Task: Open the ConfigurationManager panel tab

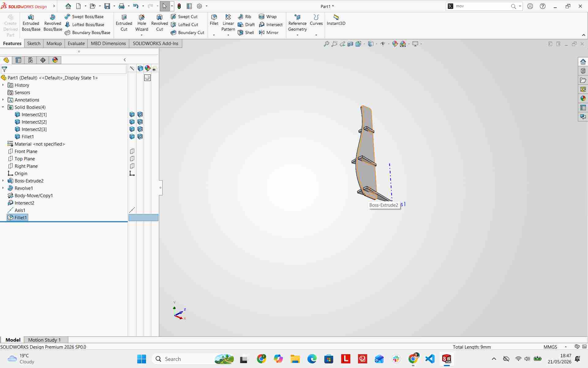Action: 31,60
